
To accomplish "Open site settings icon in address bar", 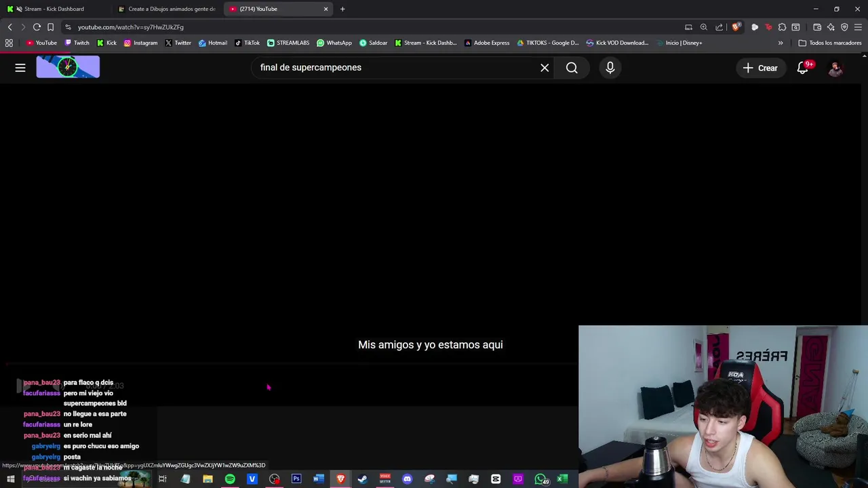I will coord(68,27).
